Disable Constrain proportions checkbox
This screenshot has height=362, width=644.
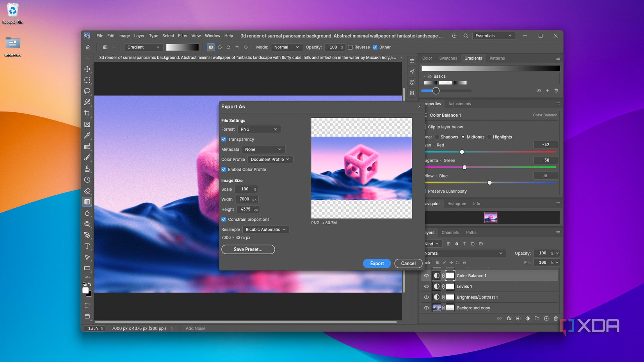[224, 219]
